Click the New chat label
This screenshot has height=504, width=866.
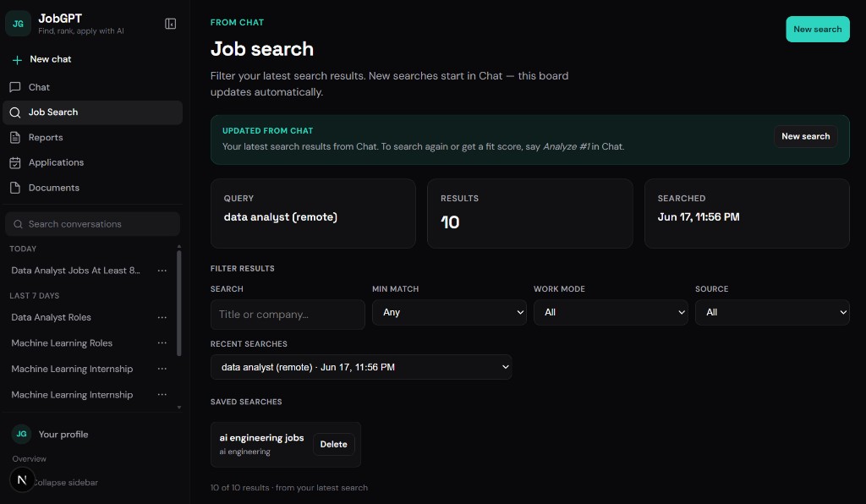coord(50,59)
